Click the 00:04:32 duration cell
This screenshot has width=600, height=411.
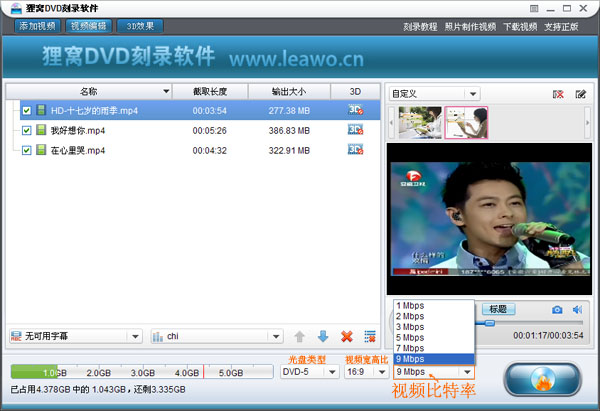(x=210, y=151)
